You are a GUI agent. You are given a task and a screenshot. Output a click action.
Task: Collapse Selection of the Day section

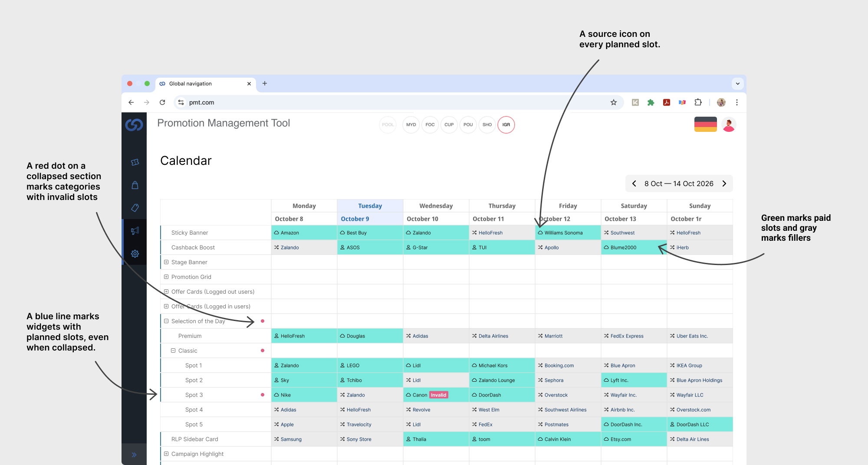[166, 321]
